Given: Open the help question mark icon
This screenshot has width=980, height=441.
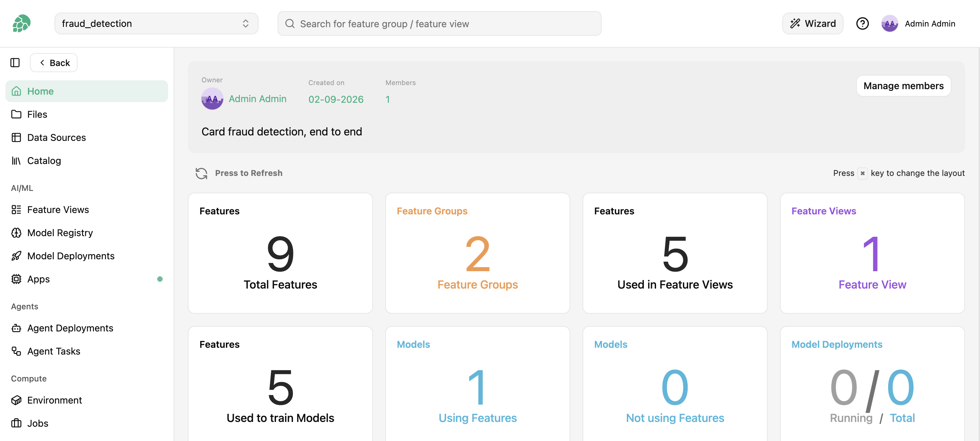Looking at the screenshot, I should click(x=862, y=23).
